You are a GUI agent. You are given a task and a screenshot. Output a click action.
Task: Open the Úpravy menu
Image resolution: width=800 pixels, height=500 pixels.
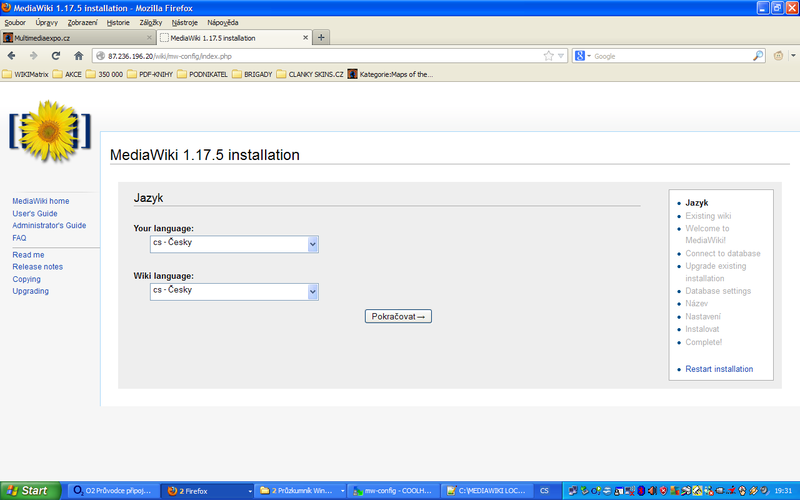tap(46, 22)
